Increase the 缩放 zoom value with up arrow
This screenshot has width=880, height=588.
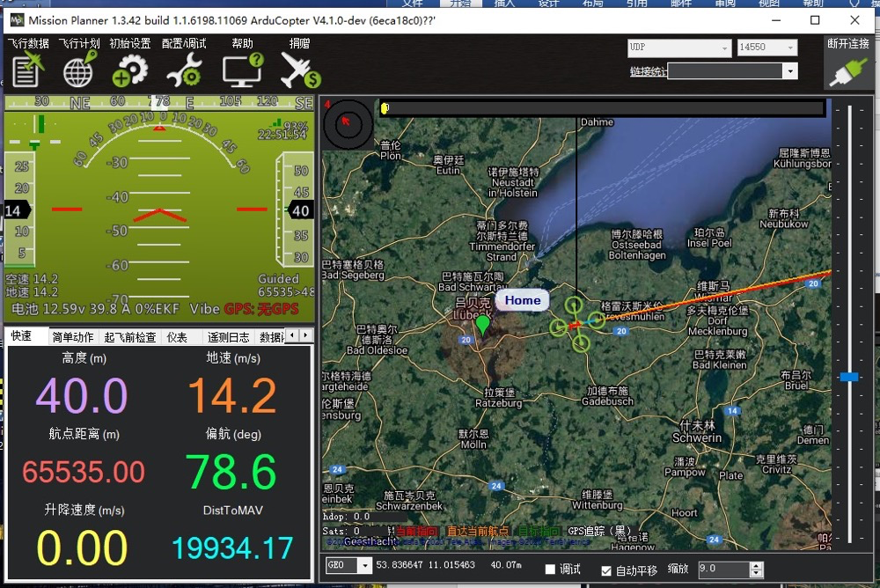pyautogui.click(x=757, y=565)
